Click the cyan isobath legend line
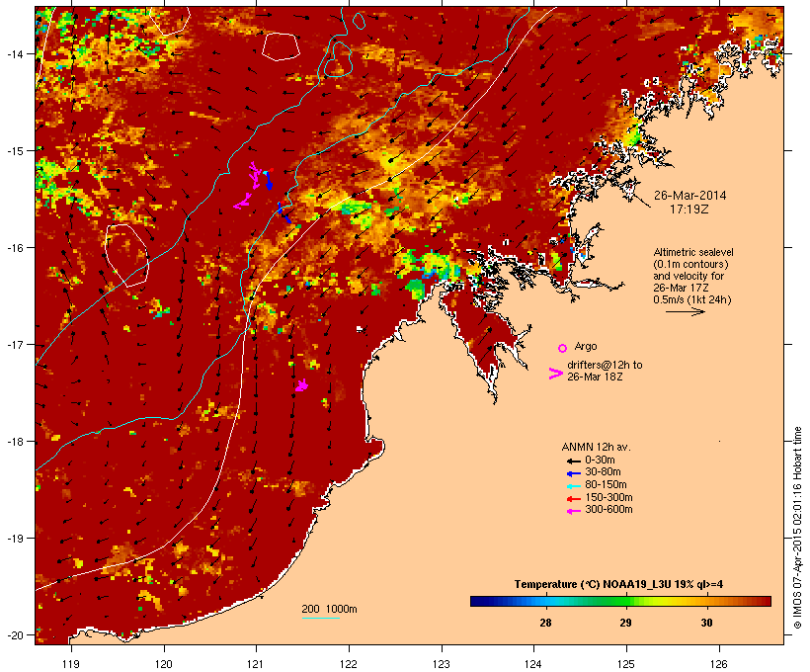 tap(321, 618)
